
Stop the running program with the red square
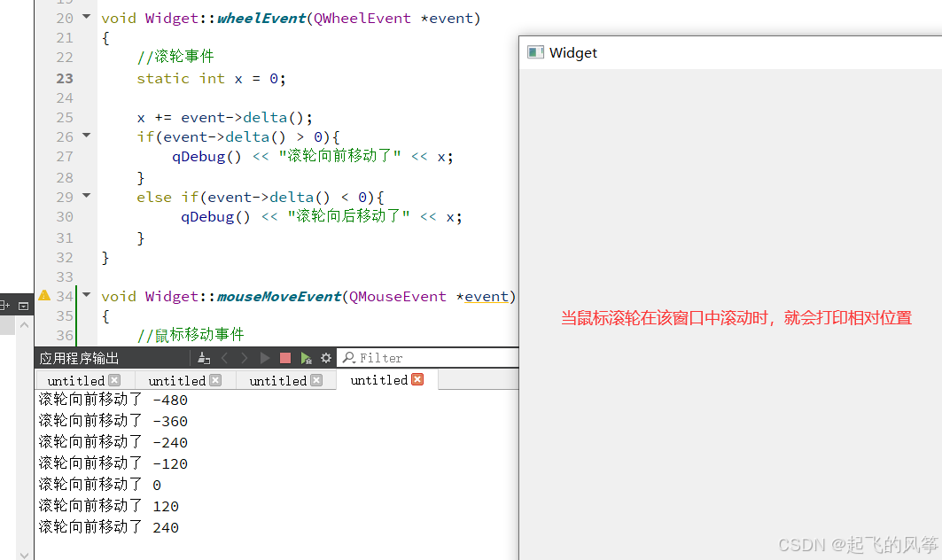click(x=285, y=358)
